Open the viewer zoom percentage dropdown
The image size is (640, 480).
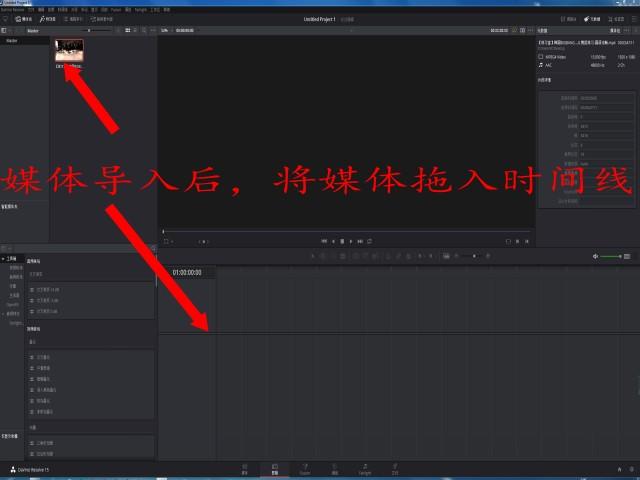[165, 31]
